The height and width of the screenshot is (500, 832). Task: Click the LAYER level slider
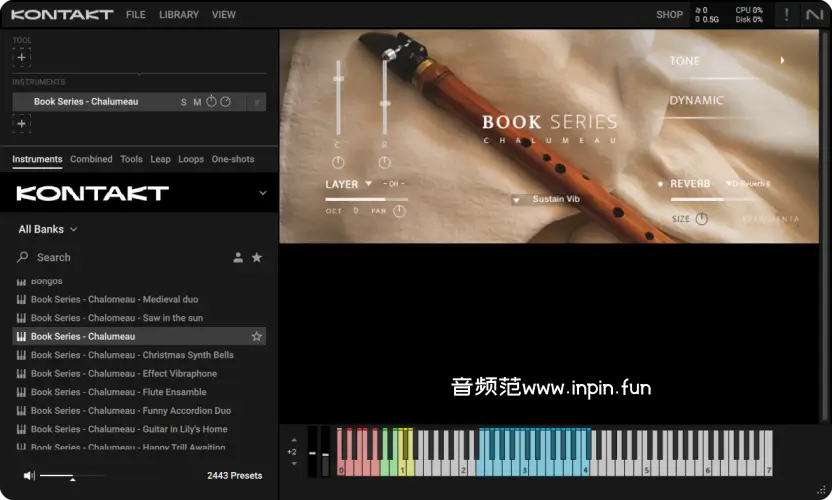[366, 200]
